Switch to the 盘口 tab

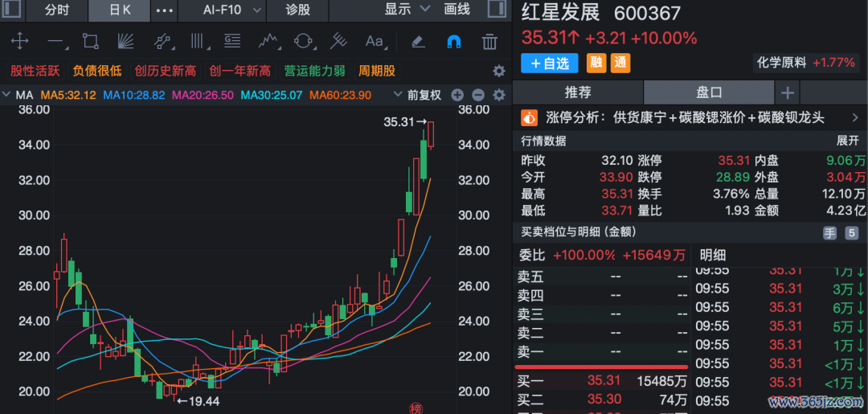709,92
